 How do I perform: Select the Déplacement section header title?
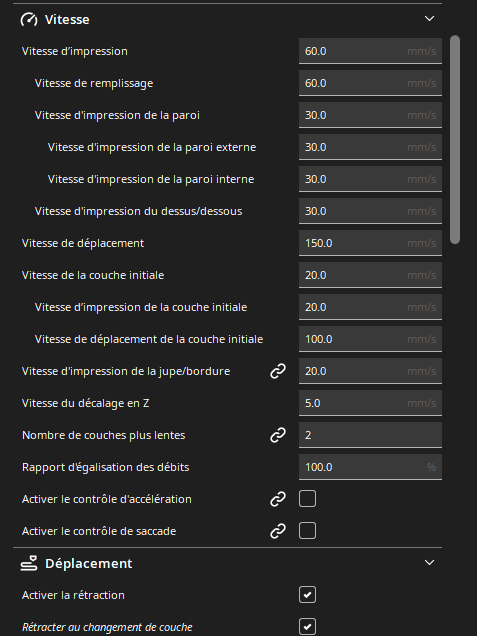click(89, 563)
